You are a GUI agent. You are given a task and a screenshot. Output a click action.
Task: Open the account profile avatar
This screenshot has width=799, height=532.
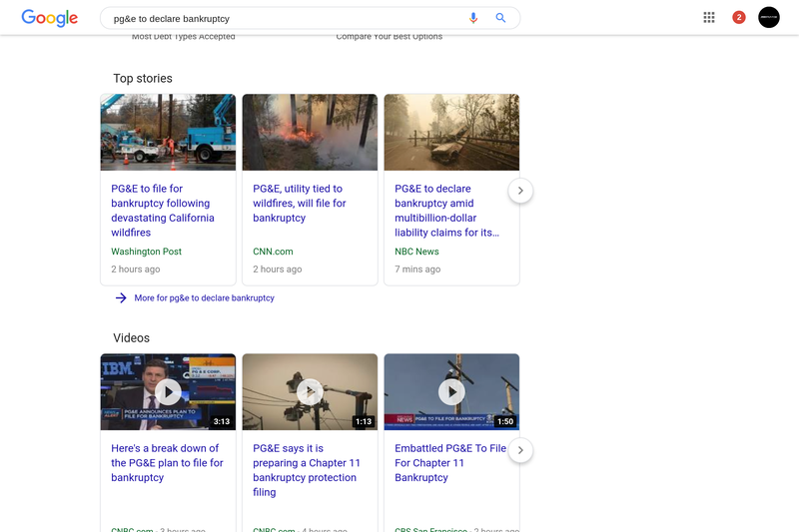[768, 17]
